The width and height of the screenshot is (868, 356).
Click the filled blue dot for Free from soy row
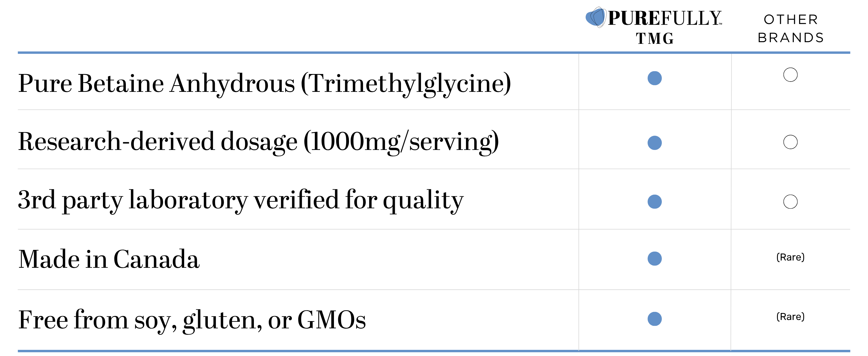[x=654, y=319]
